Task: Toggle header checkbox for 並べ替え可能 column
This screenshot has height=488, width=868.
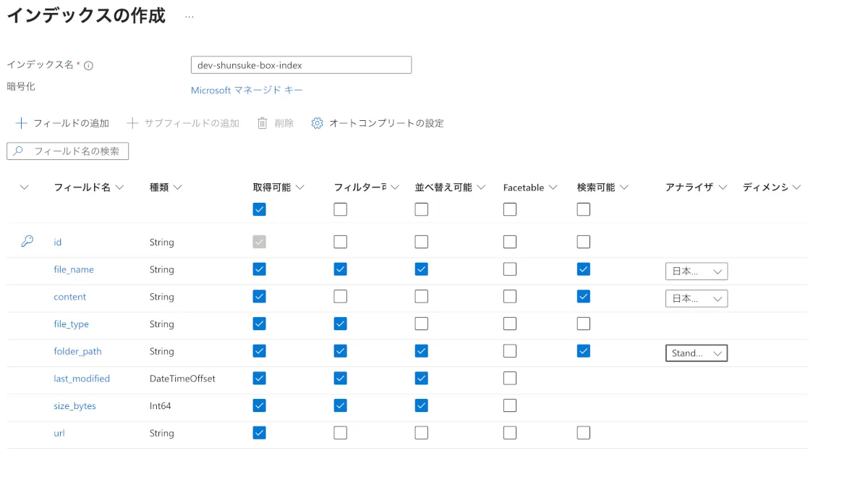Action: pyautogui.click(x=422, y=209)
